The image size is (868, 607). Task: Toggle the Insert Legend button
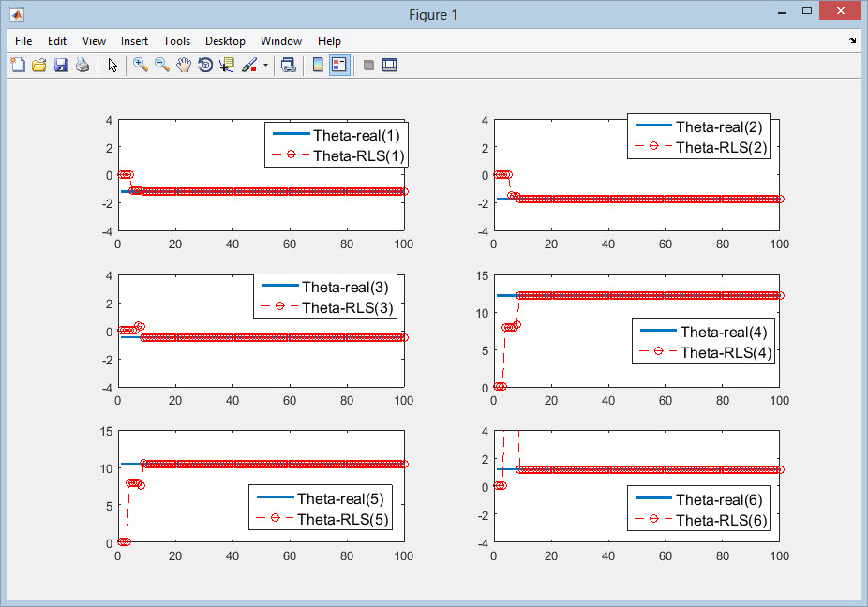pos(339,65)
